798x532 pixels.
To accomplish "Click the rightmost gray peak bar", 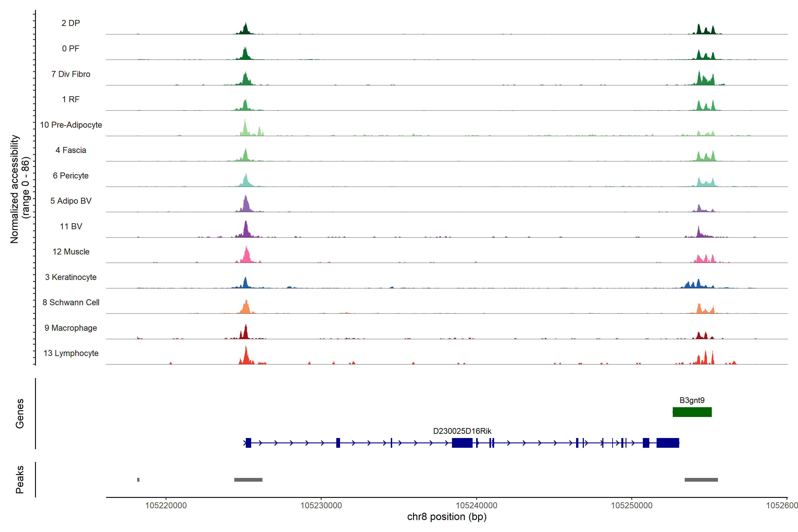I will [x=701, y=480].
